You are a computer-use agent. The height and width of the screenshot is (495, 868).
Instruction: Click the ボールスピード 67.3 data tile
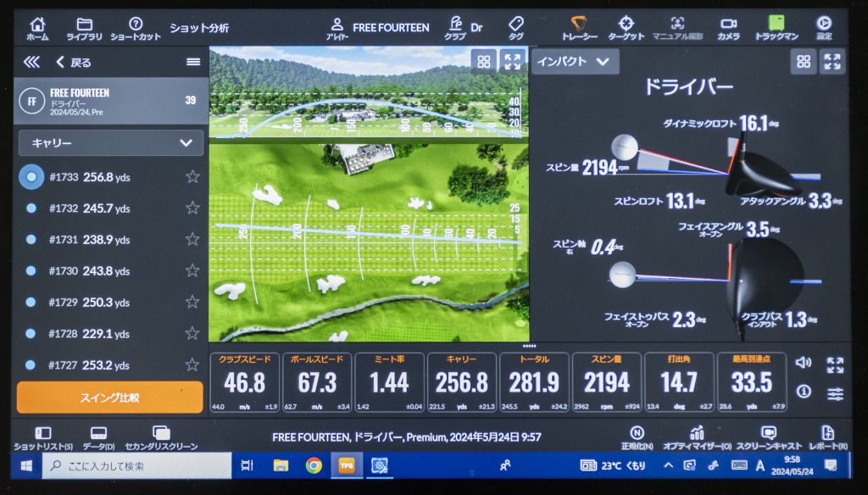click(317, 382)
